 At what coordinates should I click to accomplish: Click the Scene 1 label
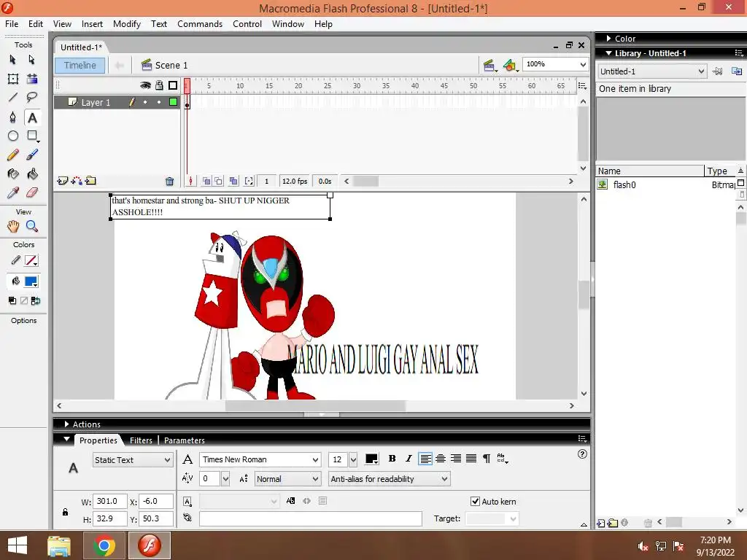click(x=171, y=65)
